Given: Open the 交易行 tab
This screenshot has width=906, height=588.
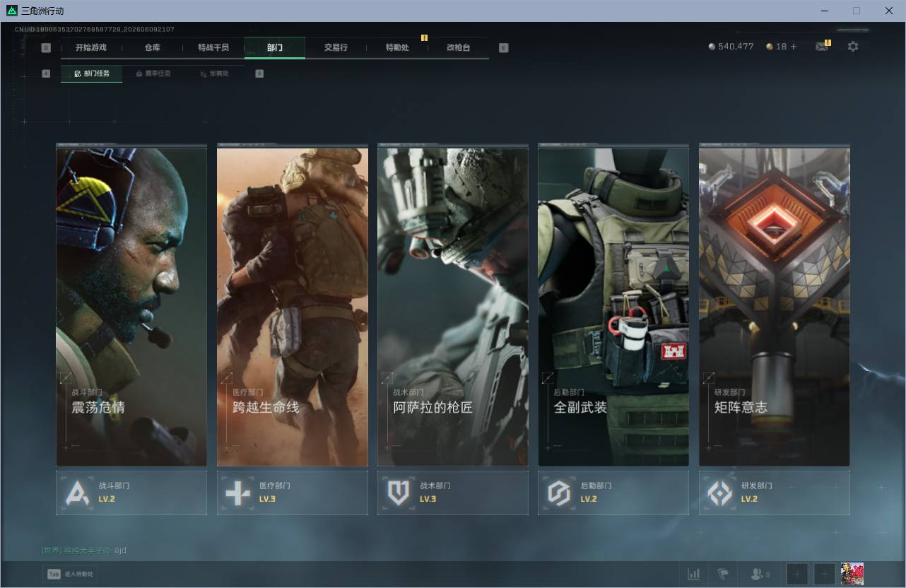Looking at the screenshot, I should point(336,47).
